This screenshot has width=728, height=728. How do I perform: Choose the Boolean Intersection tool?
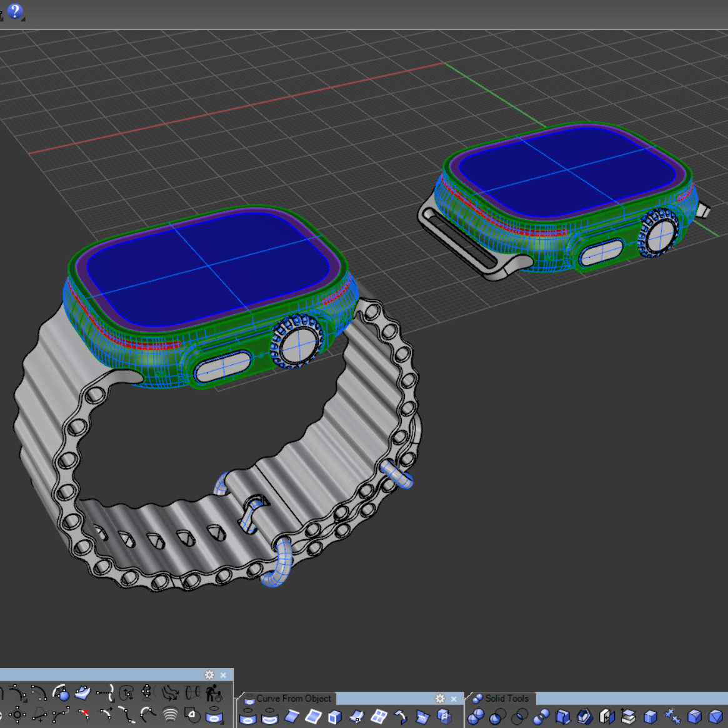[x=519, y=716]
